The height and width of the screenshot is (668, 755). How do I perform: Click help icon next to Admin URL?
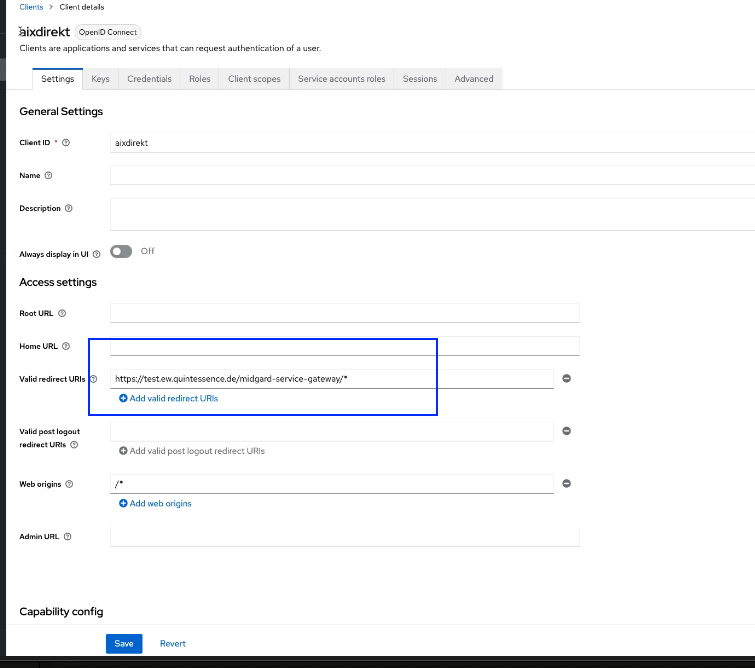pyautogui.click(x=68, y=537)
